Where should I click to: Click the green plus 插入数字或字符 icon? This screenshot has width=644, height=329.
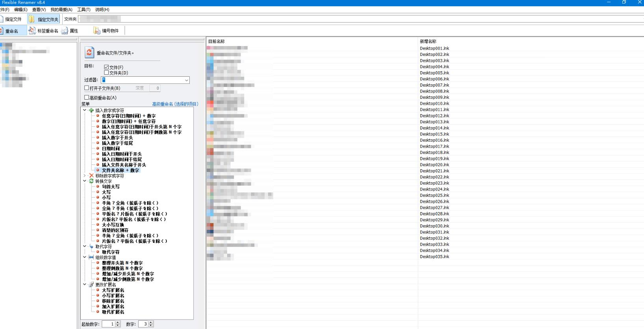pyautogui.click(x=91, y=111)
